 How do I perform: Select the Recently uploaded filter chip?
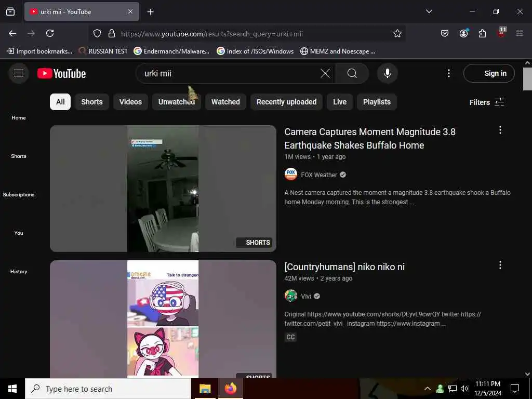[286, 102]
